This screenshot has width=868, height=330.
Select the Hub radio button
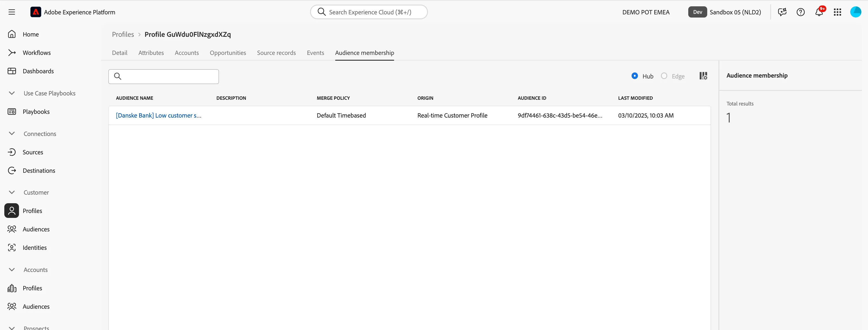pyautogui.click(x=634, y=76)
